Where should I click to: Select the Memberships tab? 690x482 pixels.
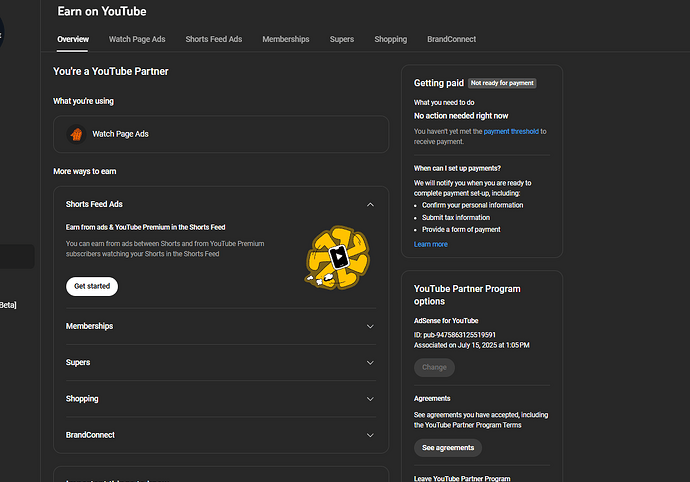tap(286, 39)
